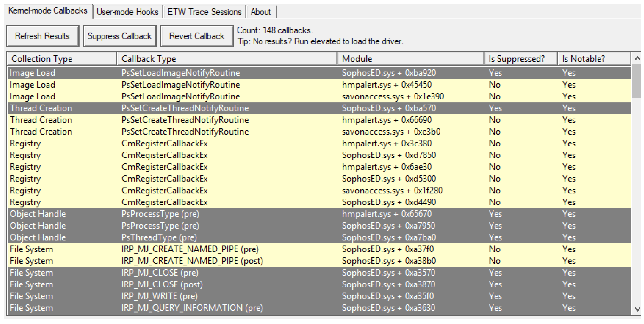This screenshot has height=324, width=644.
Task: Click the Refresh Results button
Action: 42,36
